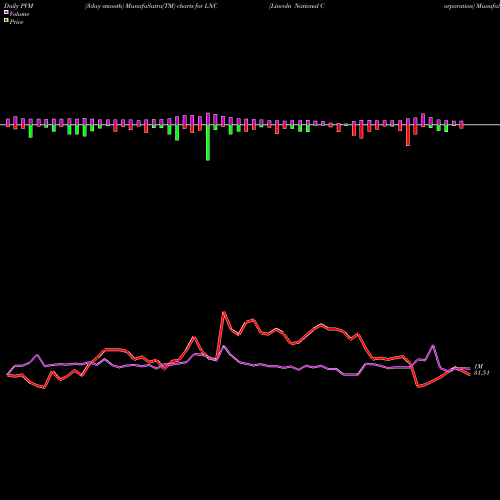Click the Price legend color swatch
The width and height of the screenshot is (500, 500).
6,21
